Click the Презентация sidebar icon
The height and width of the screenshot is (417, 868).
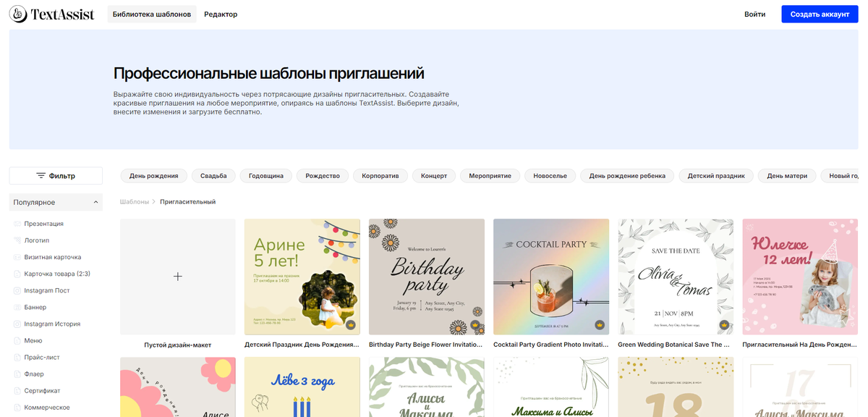click(18, 224)
